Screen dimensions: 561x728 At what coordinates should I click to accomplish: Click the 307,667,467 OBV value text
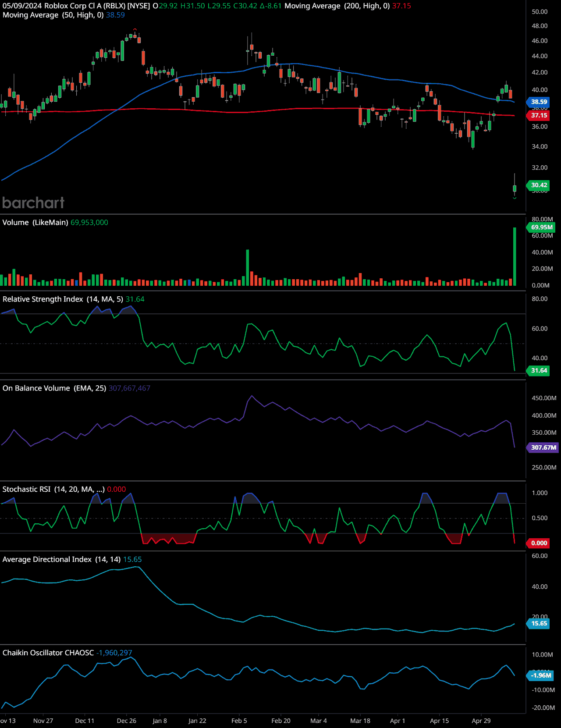[x=129, y=388]
